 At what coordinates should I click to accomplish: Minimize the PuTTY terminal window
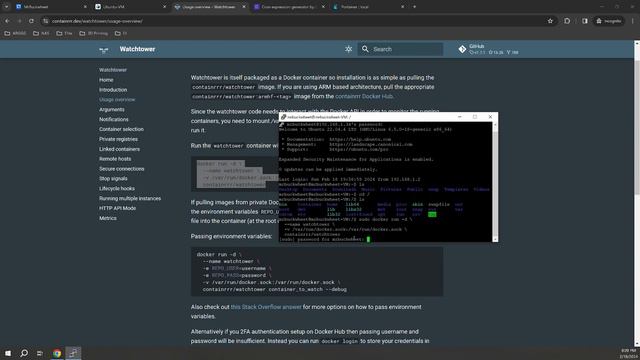[x=460, y=117]
